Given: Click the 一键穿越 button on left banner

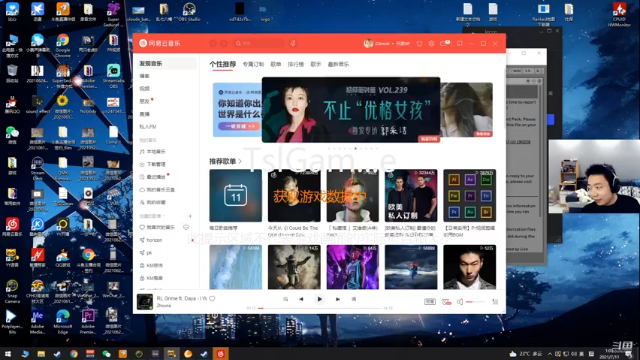Looking at the screenshot, I should [x=239, y=126].
